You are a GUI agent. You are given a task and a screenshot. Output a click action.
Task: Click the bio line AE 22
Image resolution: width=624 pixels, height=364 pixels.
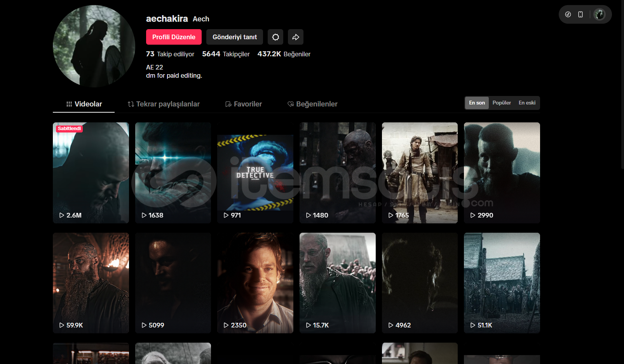point(155,67)
